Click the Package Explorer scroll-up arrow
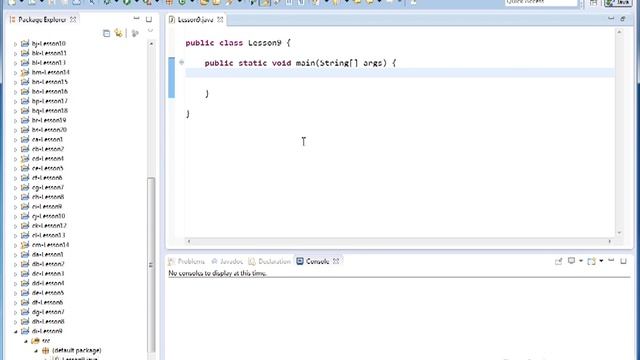 tap(151, 43)
